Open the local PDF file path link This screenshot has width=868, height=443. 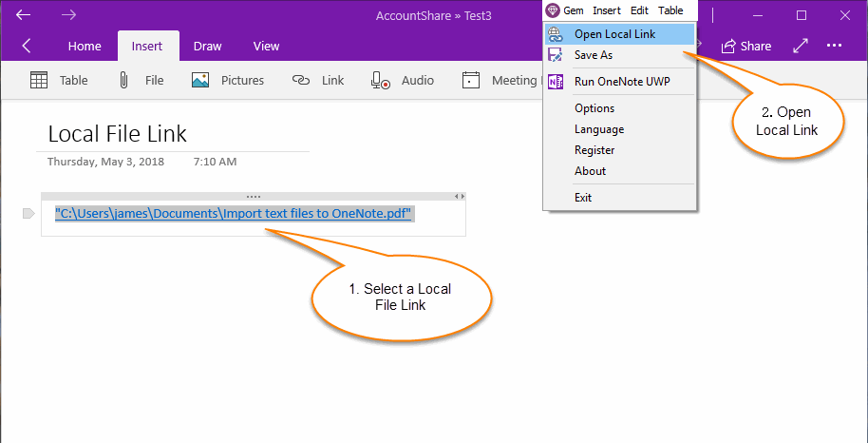pyautogui.click(x=235, y=214)
